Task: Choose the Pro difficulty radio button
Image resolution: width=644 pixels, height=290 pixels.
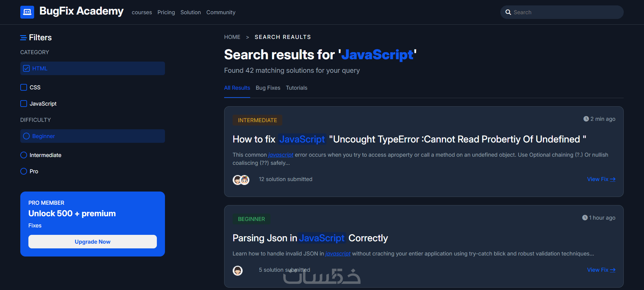Action: click(24, 171)
